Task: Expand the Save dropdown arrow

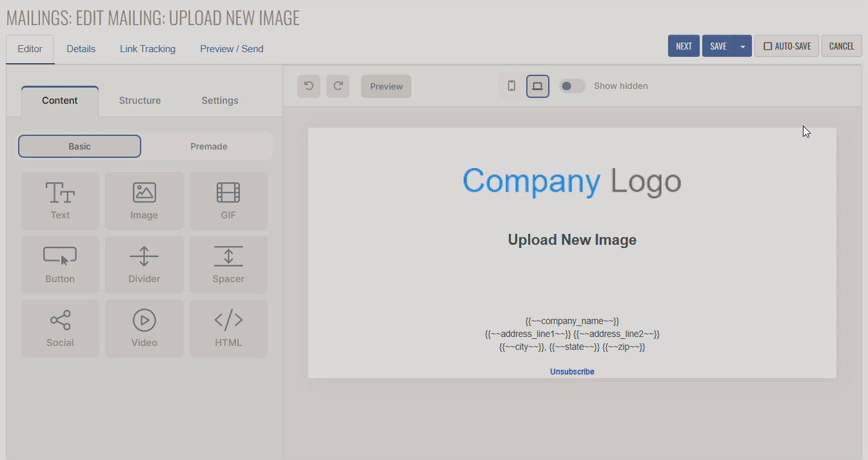Action: point(743,46)
